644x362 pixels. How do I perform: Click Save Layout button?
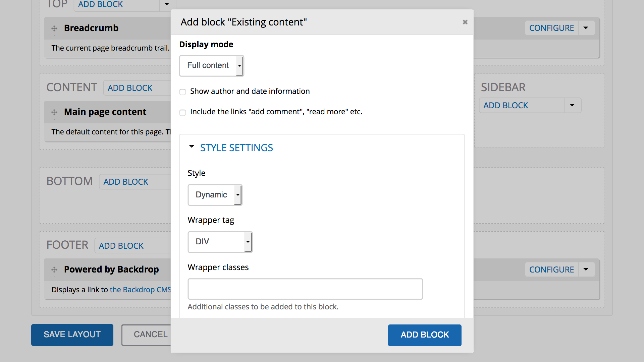point(72,335)
